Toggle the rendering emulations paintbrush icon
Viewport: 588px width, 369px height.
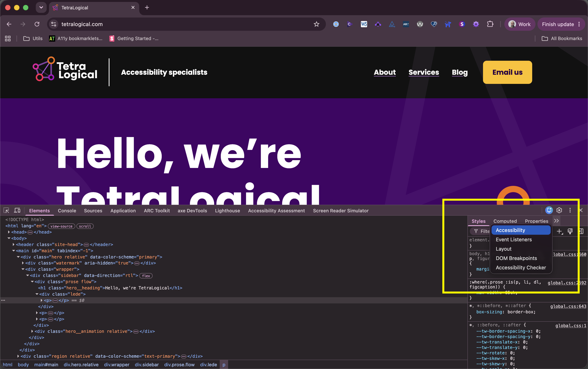(570, 231)
